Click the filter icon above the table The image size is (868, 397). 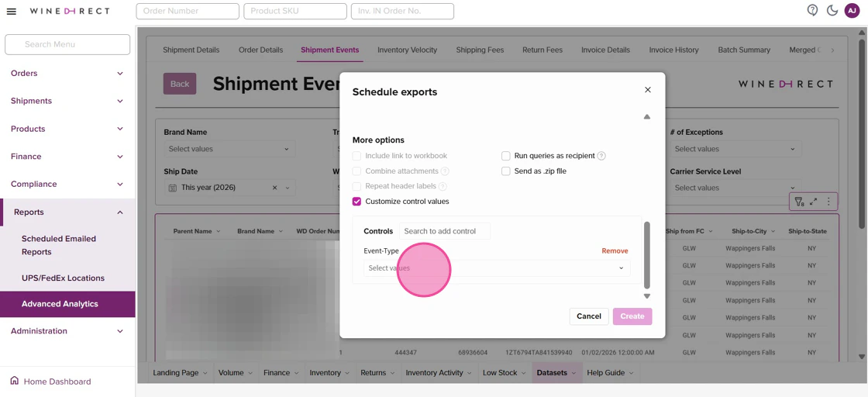point(799,202)
